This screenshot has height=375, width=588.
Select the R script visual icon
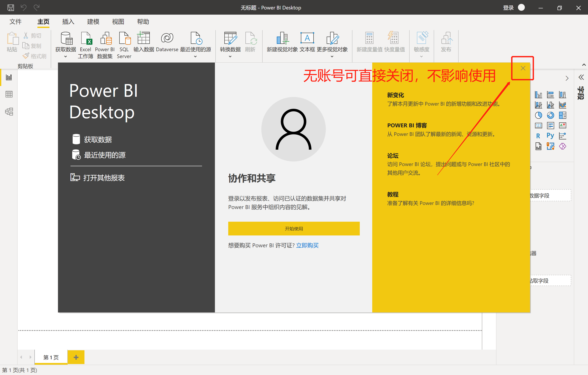(x=538, y=136)
